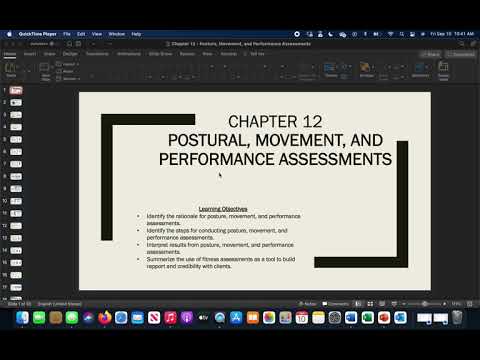This screenshot has height=360, width=480.
Task: Open the Layout dropdown in the ribbon
Action: pos(68,64)
